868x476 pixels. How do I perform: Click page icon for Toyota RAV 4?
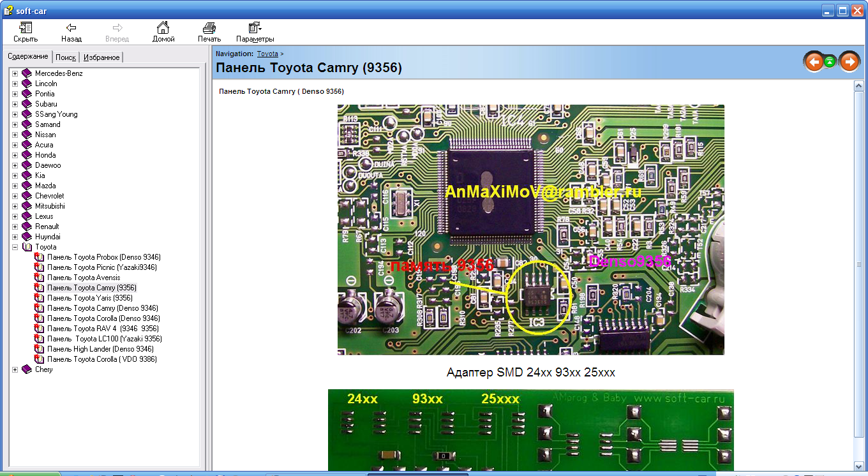[39, 329]
